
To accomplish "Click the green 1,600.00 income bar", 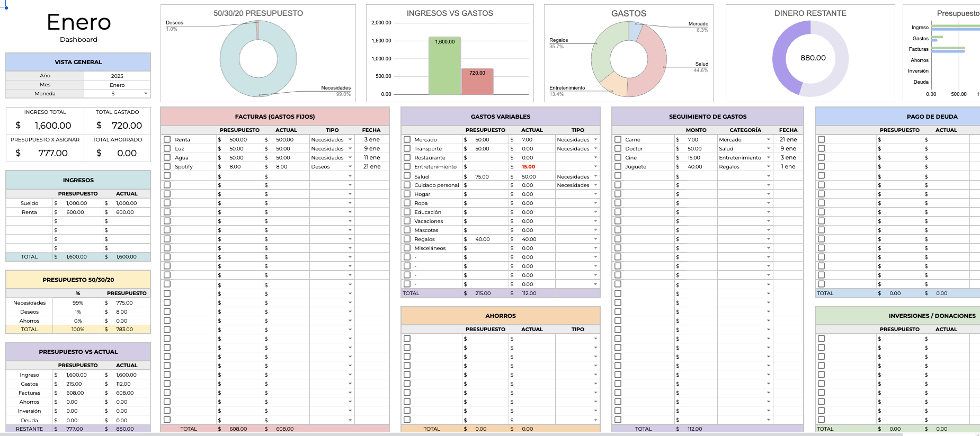I will pyautogui.click(x=444, y=66).
